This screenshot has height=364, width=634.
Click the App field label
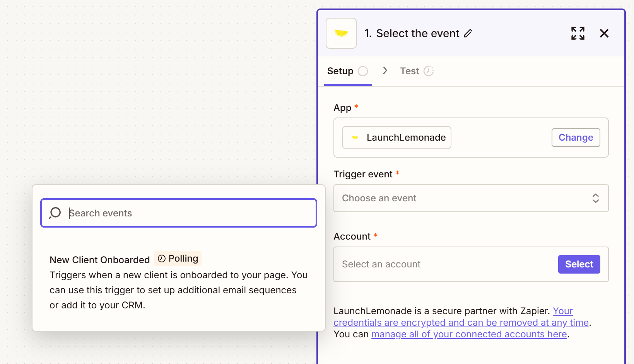point(342,108)
